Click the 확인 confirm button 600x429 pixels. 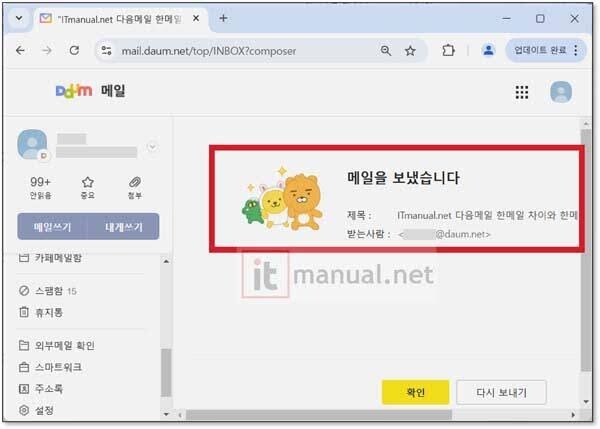pos(415,392)
